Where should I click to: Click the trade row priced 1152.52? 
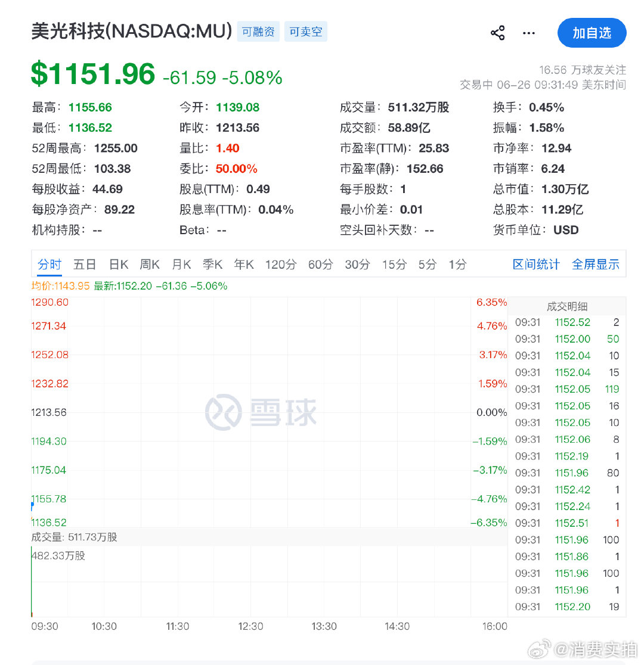[x=566, y=322]
